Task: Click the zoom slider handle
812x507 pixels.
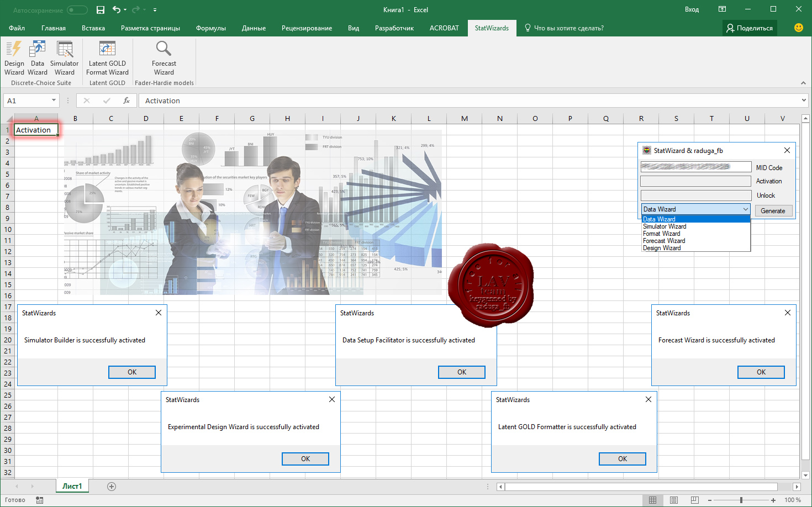Action: tap(741, 500)
